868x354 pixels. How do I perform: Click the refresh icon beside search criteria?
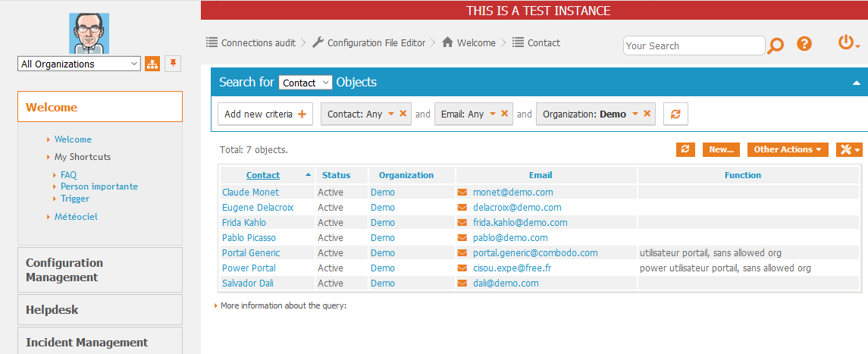click(x=675, y=114)
